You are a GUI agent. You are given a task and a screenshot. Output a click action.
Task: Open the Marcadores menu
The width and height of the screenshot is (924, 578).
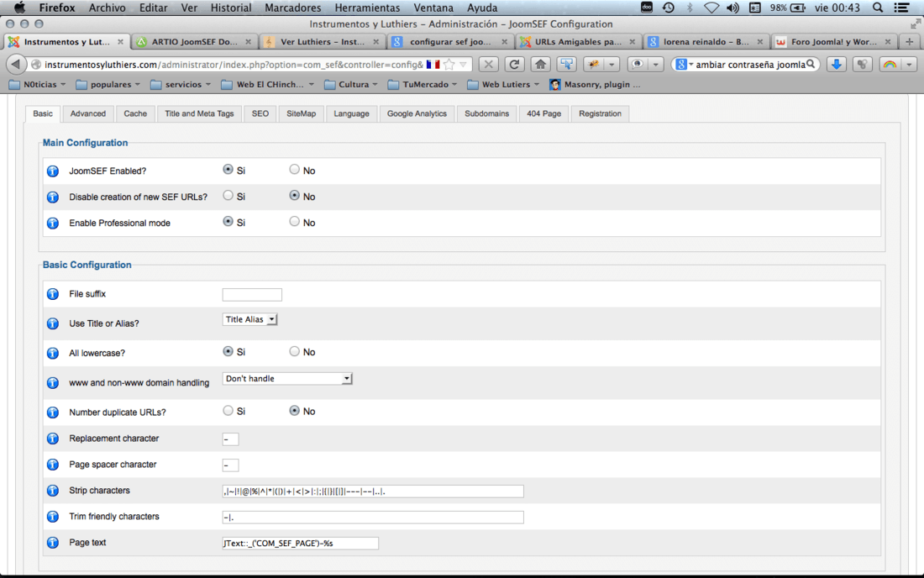(293, 8)
